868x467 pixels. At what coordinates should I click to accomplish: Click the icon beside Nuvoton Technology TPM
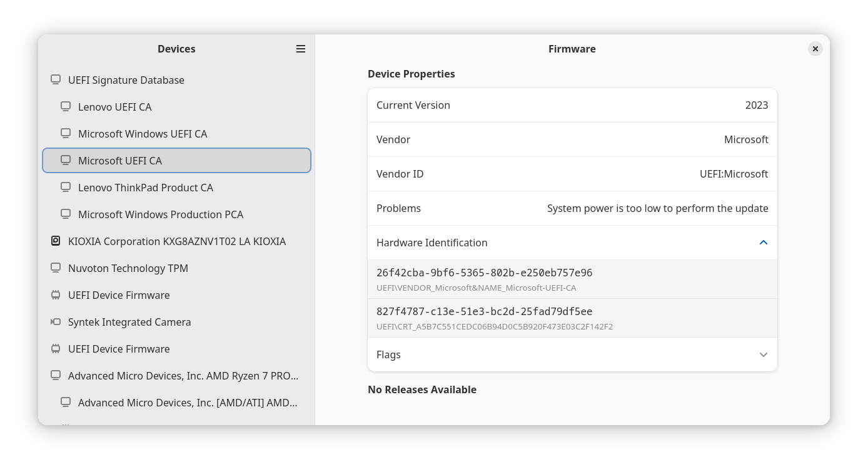(x=56, y=268)
